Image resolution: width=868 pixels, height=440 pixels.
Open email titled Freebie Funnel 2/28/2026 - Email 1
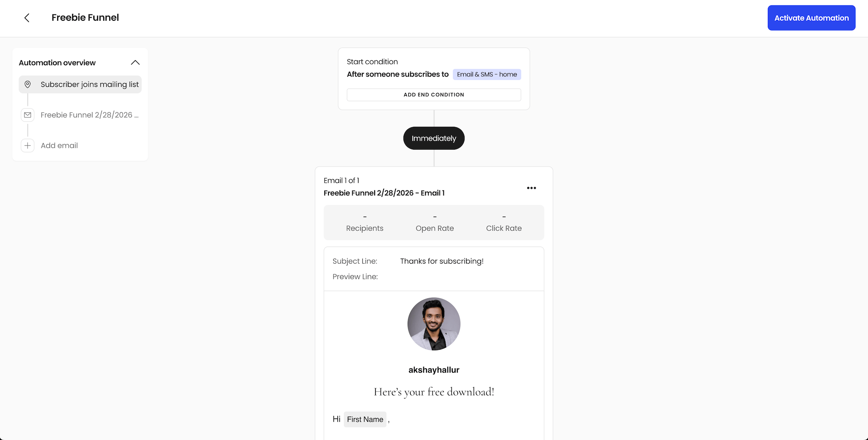pos(384,193)
